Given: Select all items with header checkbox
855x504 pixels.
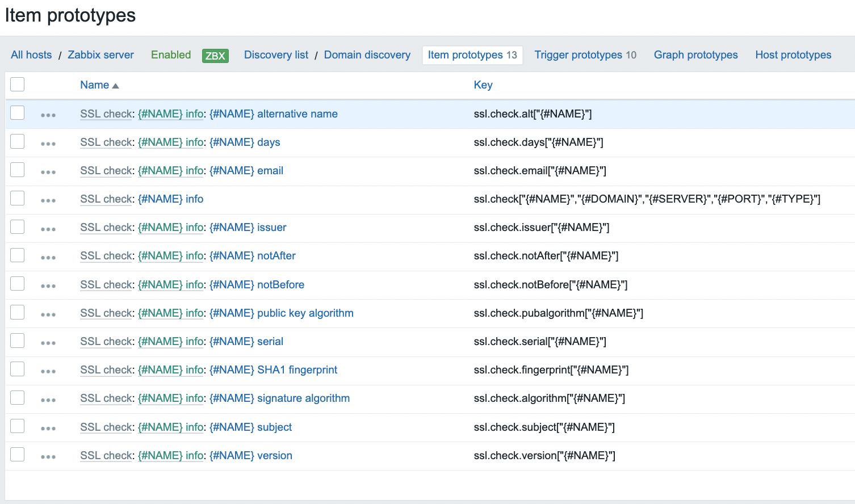Looking at the screenshot, I should pos(18,85).
